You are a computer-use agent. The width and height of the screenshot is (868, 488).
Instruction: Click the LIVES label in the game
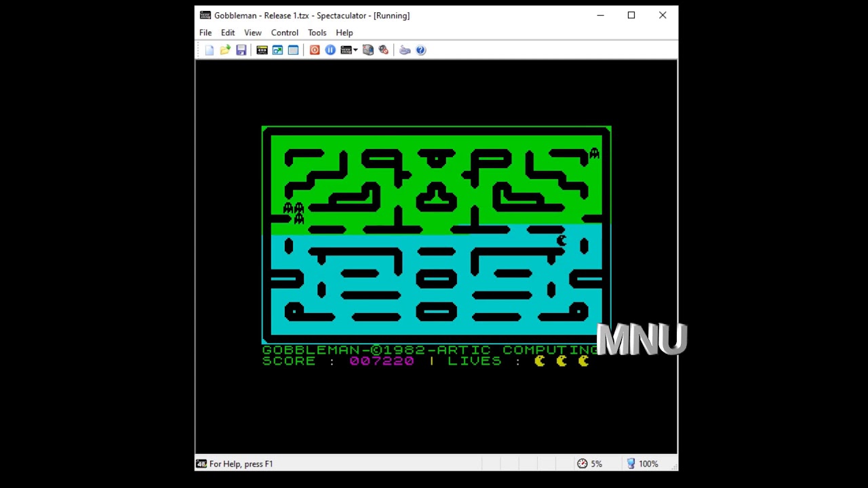(x=475, y=361)
